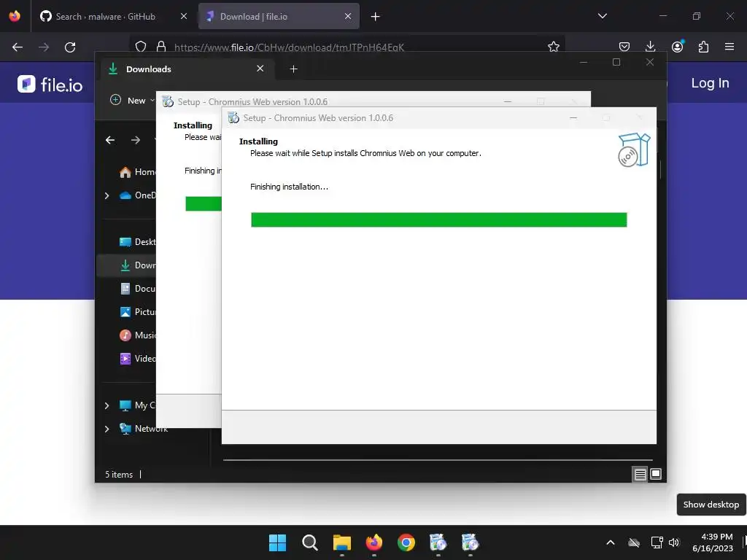Screen dimensions: 747x560
Task: Close the GitHub search tab
Action: [183, 16]
